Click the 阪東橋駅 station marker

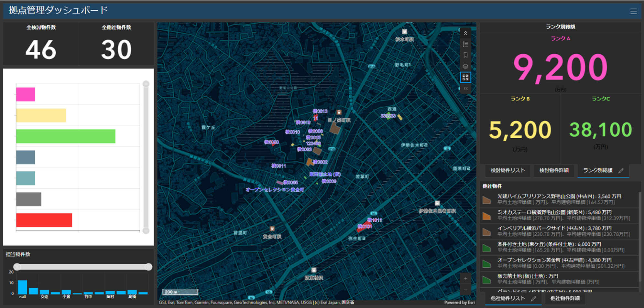(x=314, y=270)
